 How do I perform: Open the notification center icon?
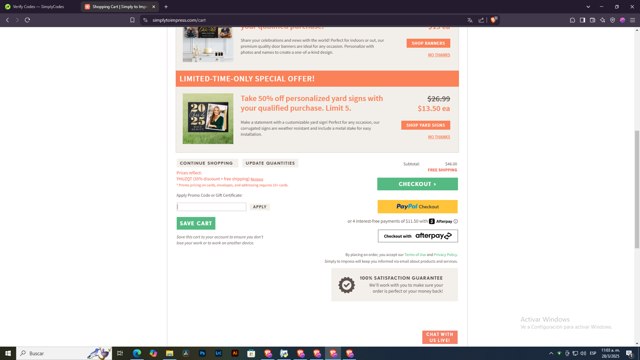click(x=629, y=353)
